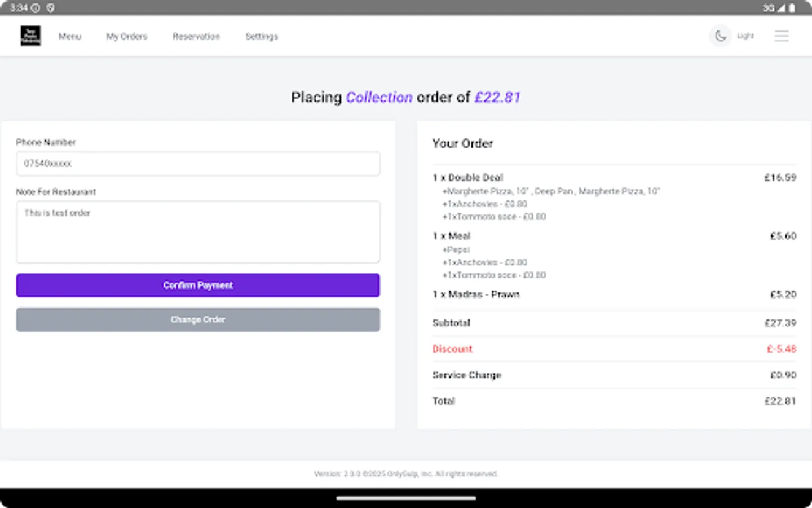
Task: Click the Collection link in the heading
Action: (x=379, y=98)
